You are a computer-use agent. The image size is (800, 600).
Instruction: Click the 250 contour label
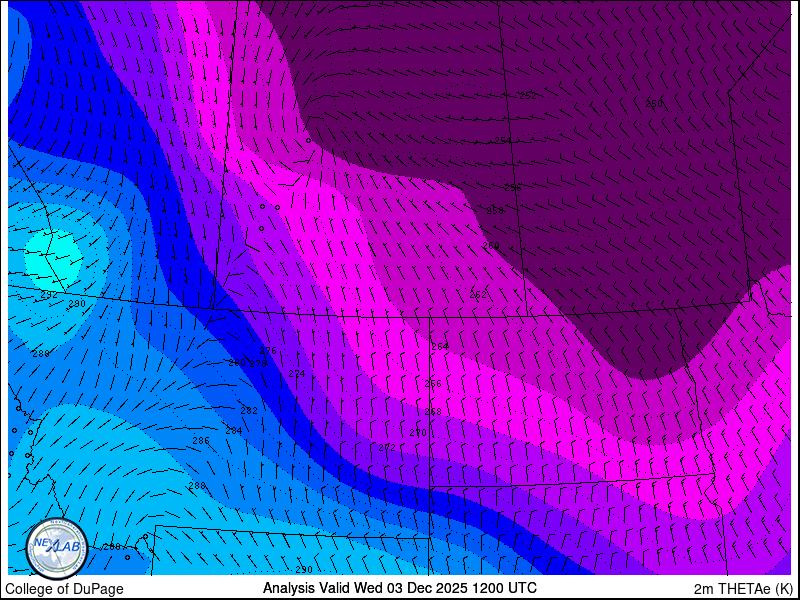[x=654, y=104]
